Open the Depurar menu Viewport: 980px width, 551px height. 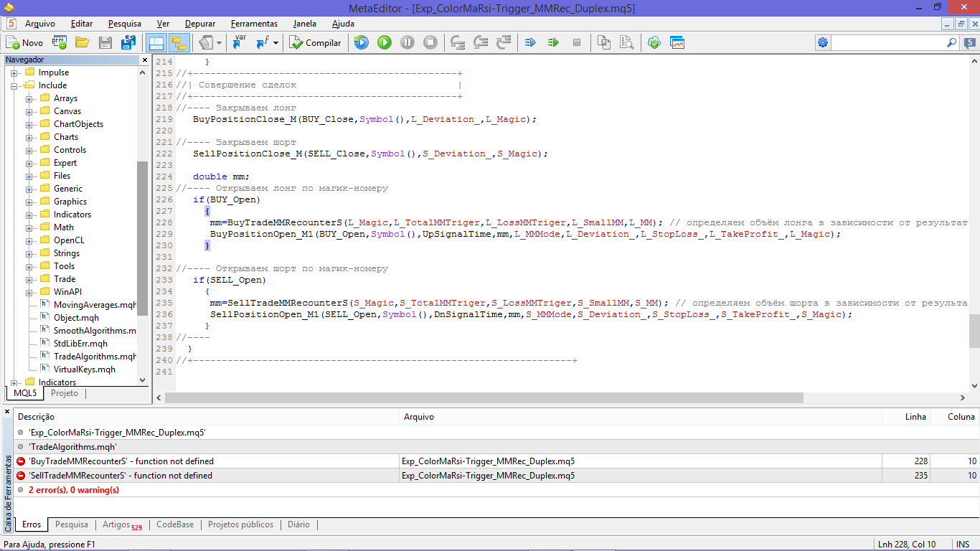coord(199,24)
